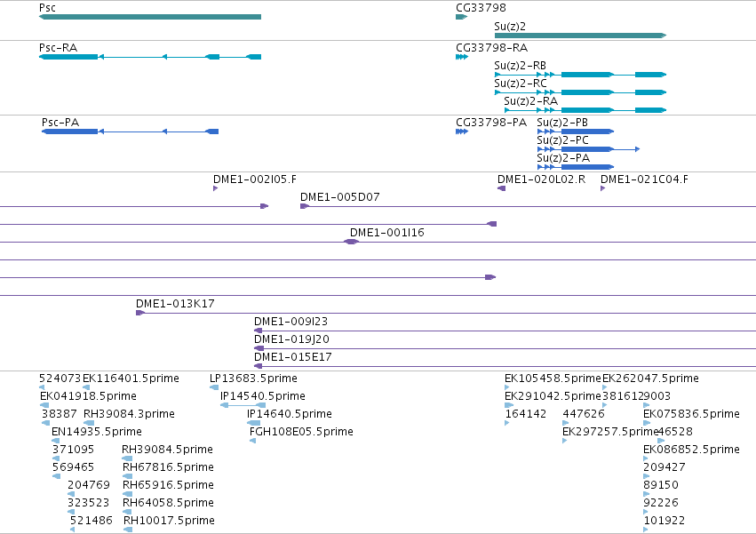Select the DME1-001I16 BAC marker
The image size is (756, 534).
coord(352,242)
